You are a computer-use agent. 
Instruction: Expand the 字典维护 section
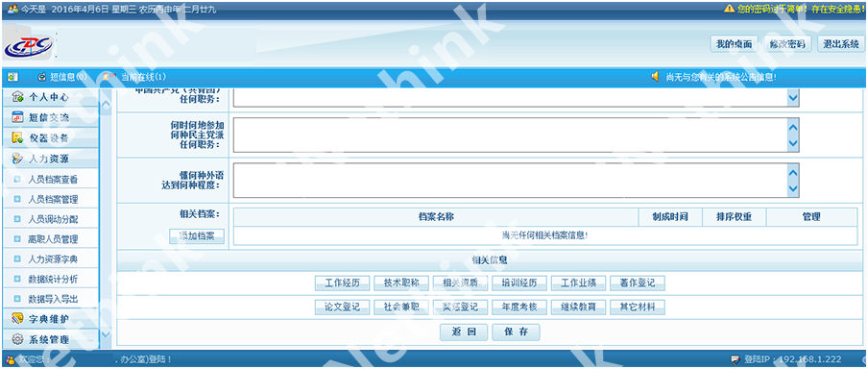coord(50,319)
